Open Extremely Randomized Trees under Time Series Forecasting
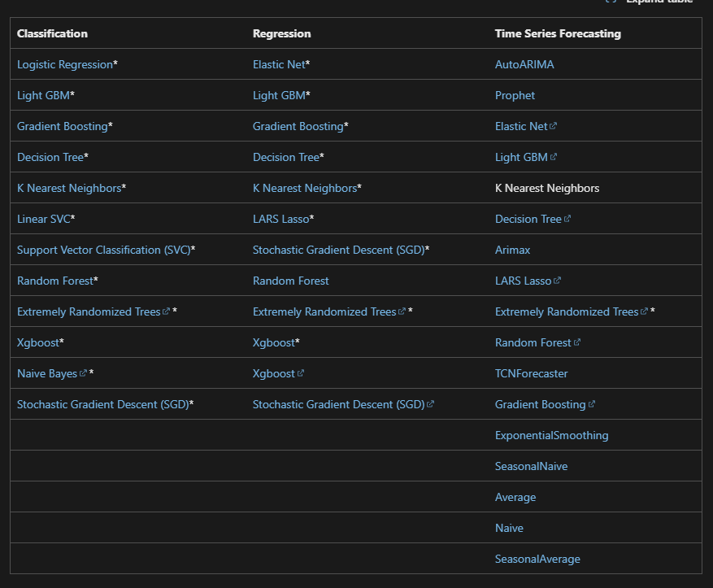This screenshot has height=588, width=713. coord(571,312)
